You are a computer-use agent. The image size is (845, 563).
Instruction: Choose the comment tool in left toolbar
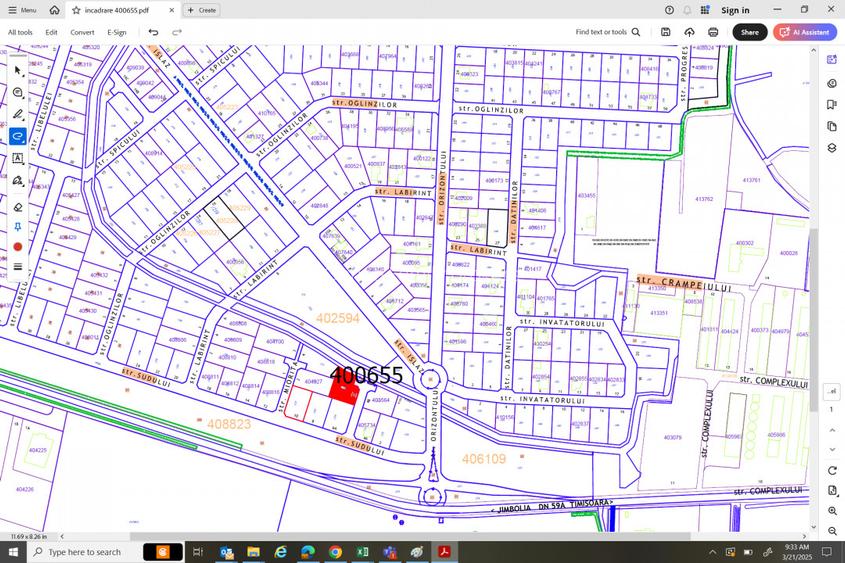click(18, 93)
